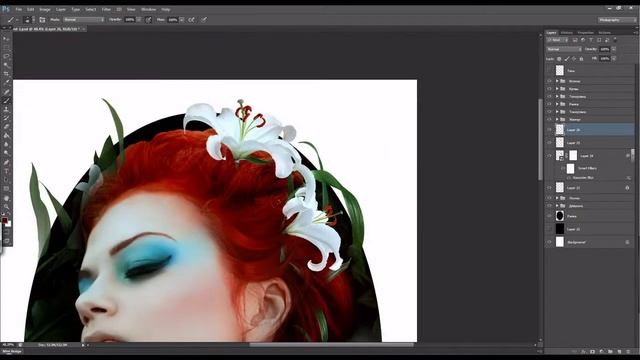640x360 pixels.
Task: Select the Move tool
Action: (6, 39)
